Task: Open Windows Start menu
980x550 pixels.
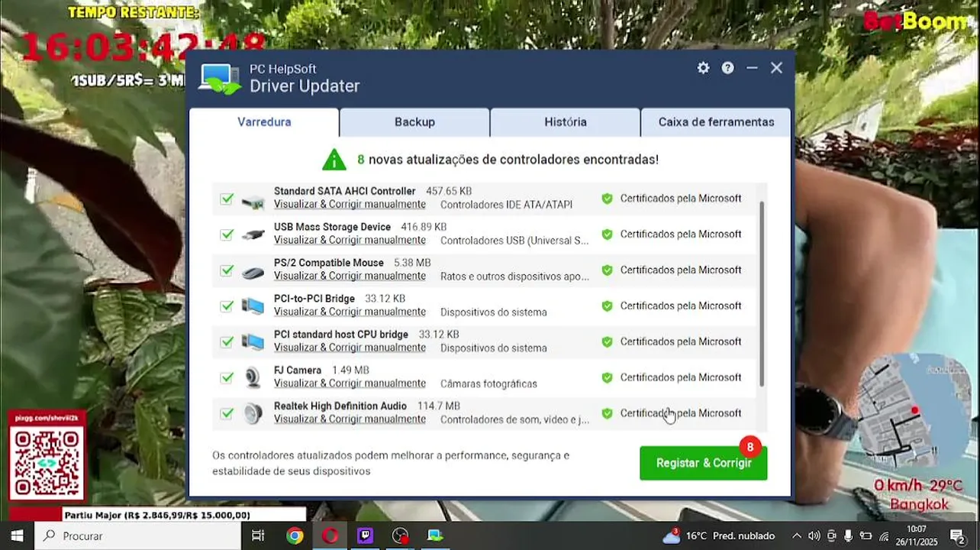Action: click(x=17, y=535)
